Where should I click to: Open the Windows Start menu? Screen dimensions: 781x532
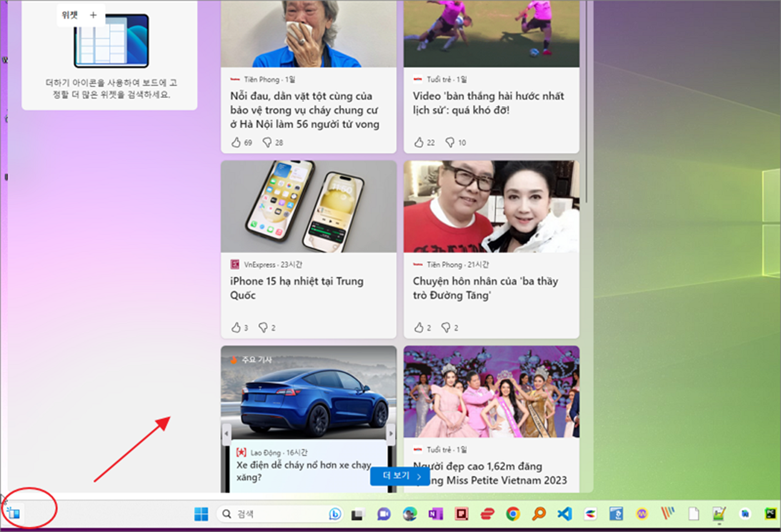[x=201, y=514]
